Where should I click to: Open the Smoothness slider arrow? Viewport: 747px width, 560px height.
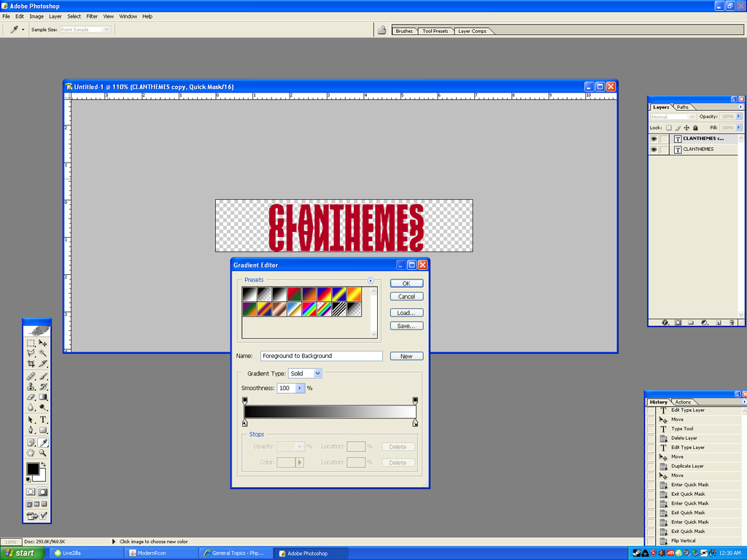pyautogui.click(x=300, y=388)
